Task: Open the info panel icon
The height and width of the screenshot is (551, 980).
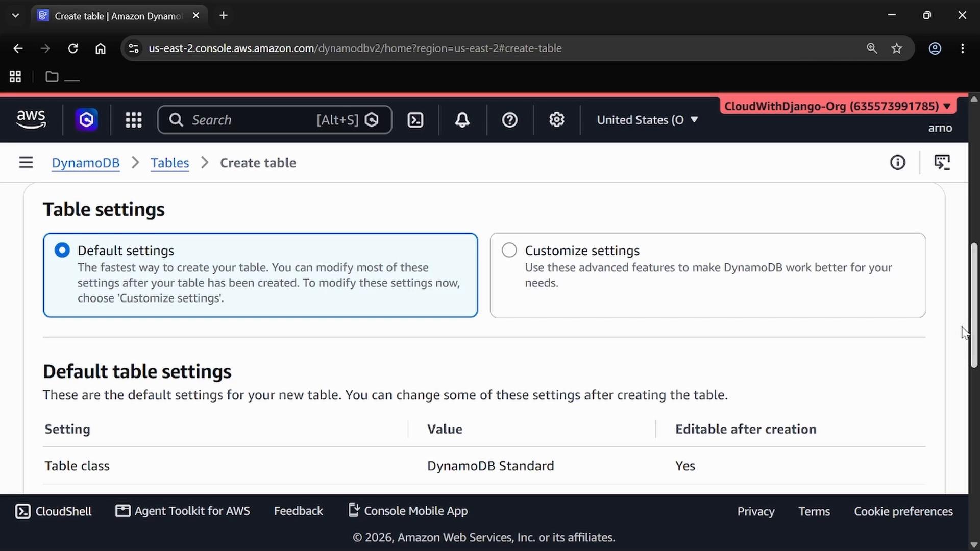Action: tap(898, 163)
